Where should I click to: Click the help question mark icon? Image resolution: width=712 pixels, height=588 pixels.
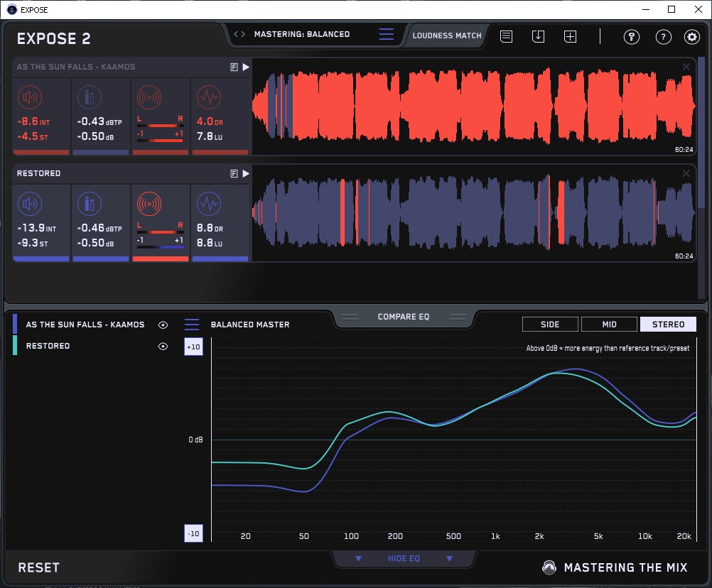pos(663,37)
